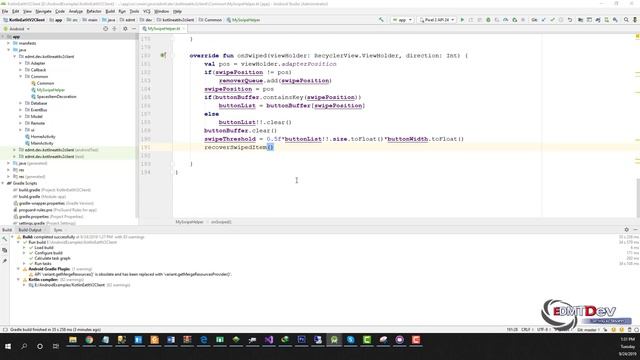Image resolution: width=640 pixels, height=360 pixels.
Task: Hide project panel with minus icon
Action: click(134, 29)
